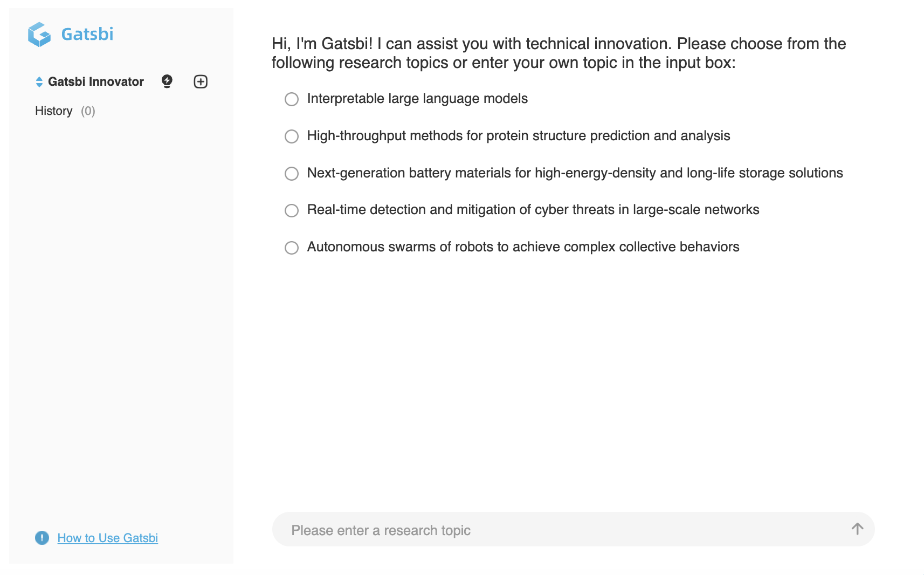Select the protein structure prediction topic
This screenshot has height=575, width=924.
click(x=292, y=136)
